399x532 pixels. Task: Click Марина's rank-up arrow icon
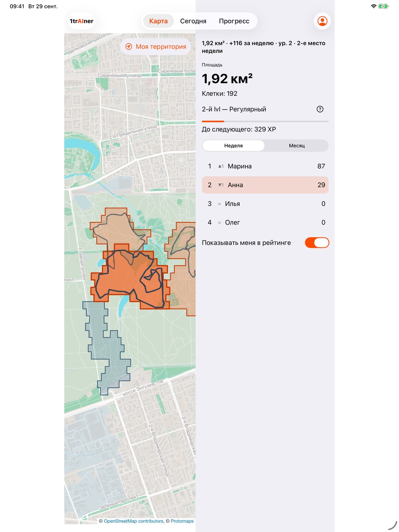coord(221,166)
